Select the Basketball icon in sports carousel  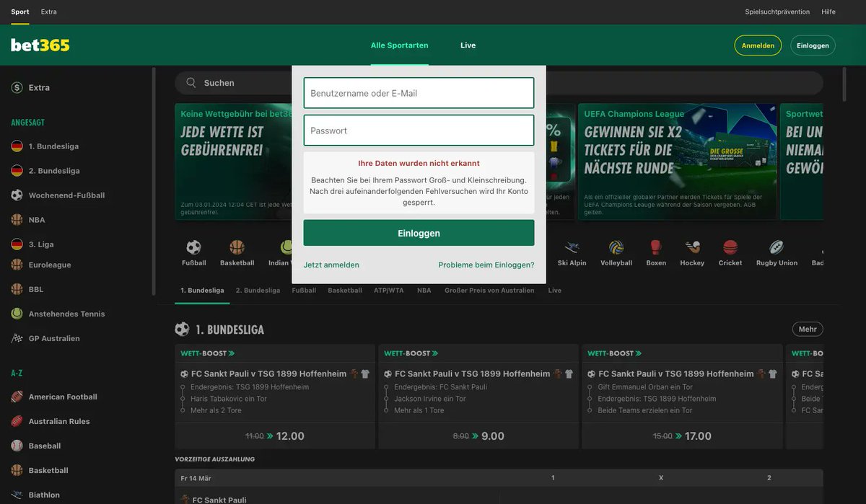237,248
